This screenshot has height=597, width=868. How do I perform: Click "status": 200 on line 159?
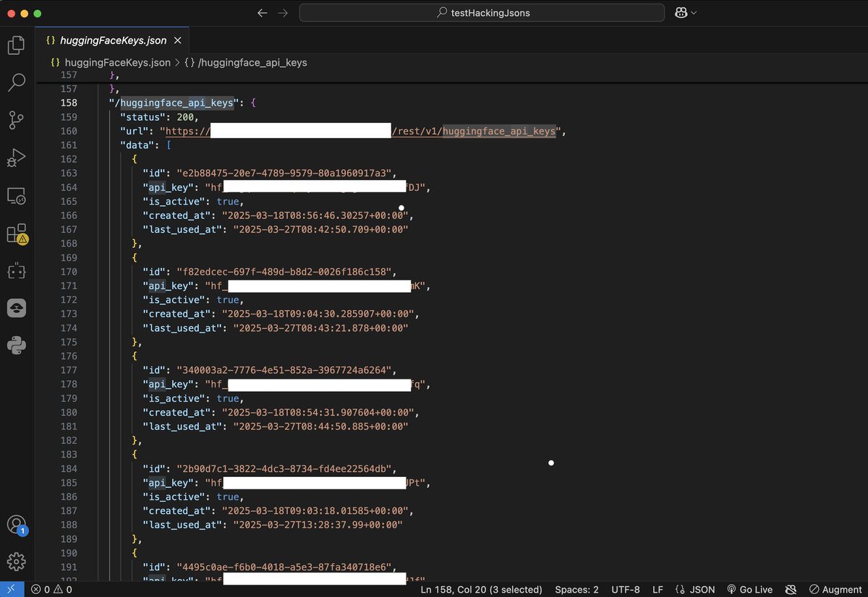[x=158, y=117]
